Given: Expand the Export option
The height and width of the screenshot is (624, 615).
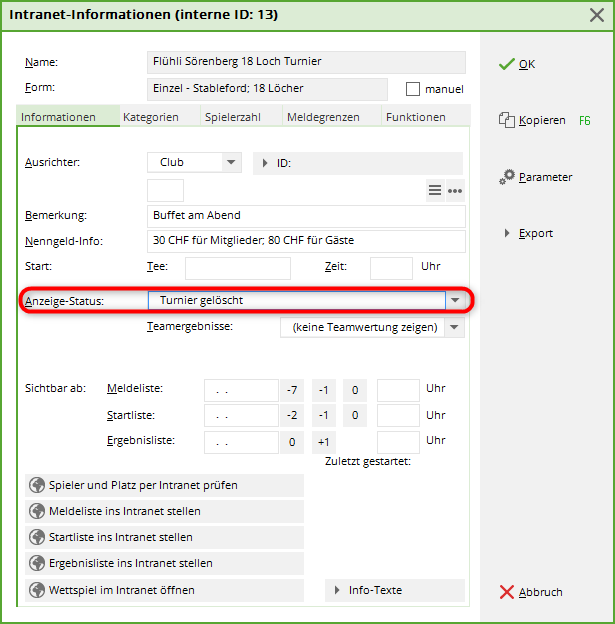Looking at the screenshot, I should (507, 233).
